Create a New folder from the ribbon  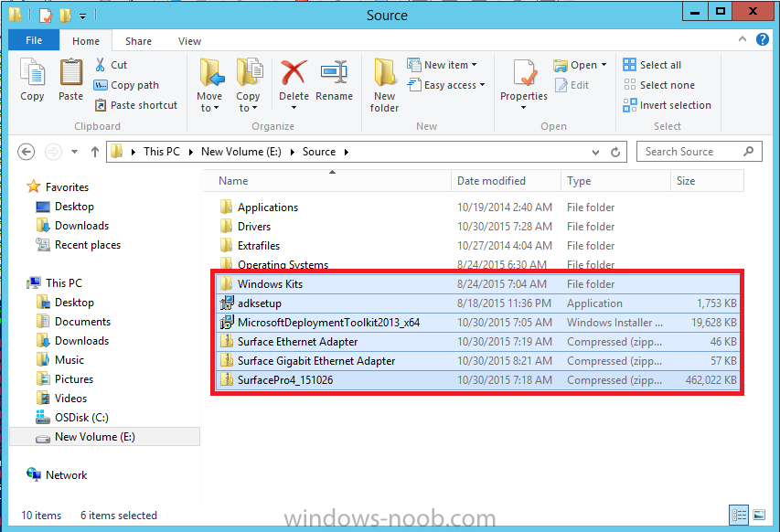pos(385,85)
